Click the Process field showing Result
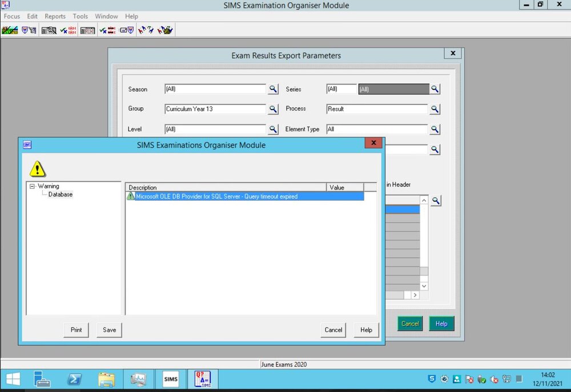Viewport: 571px width, 392px height. [377, 109]
